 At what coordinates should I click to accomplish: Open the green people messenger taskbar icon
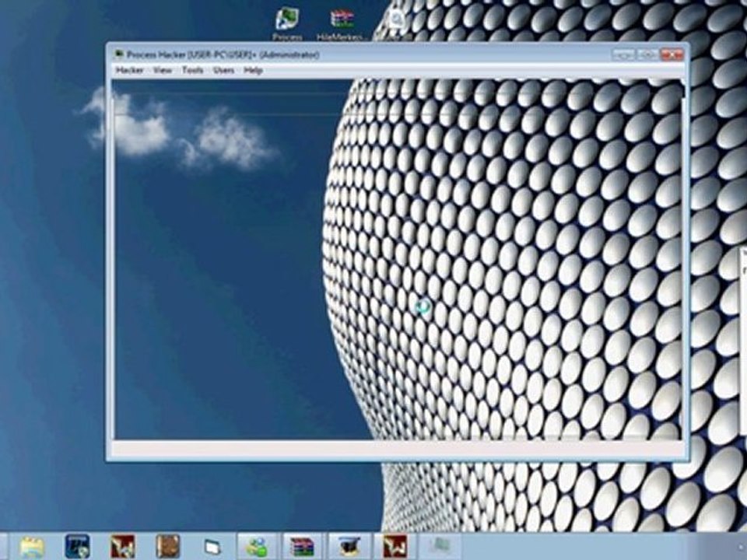click(x=257, y=547)
